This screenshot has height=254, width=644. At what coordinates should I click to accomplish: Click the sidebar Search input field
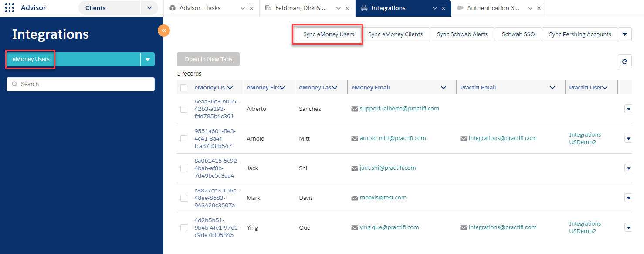[x=81, y=84]
